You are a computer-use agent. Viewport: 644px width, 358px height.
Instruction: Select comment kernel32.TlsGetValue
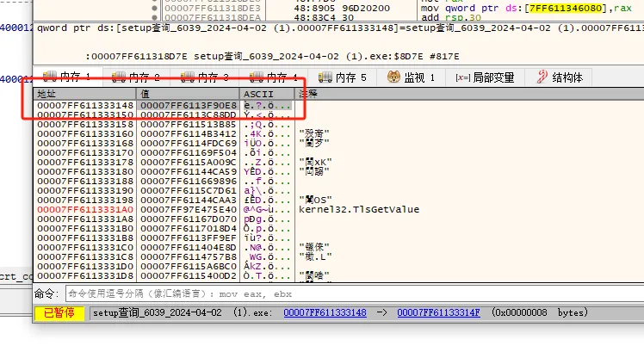tap(359, 209)
